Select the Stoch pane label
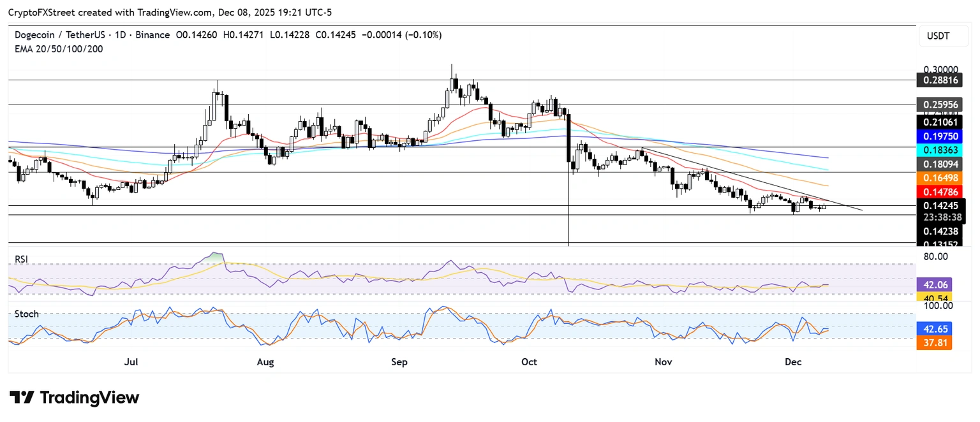This screenshot has height=422, width=980. click(x=26, y=314)
